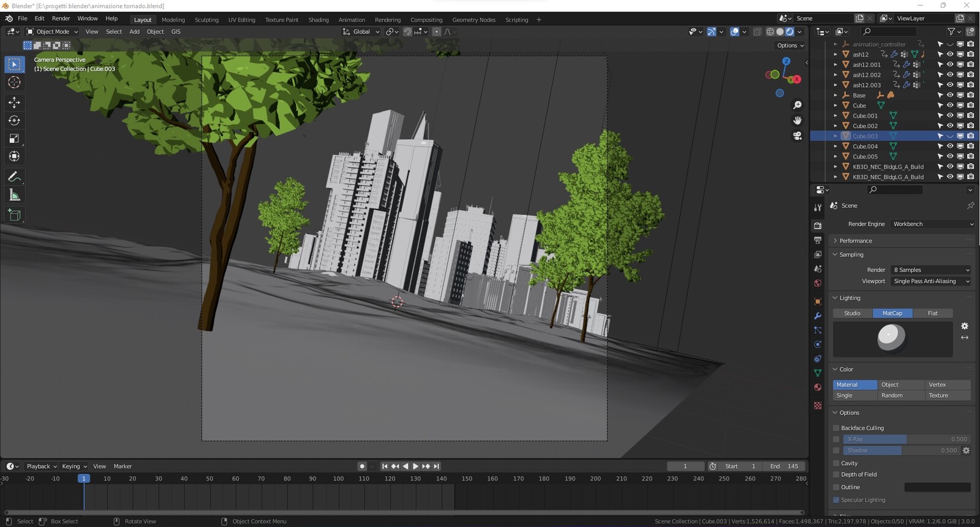Set color mode to Object
The image size is (980, 527).
[901, 385]
